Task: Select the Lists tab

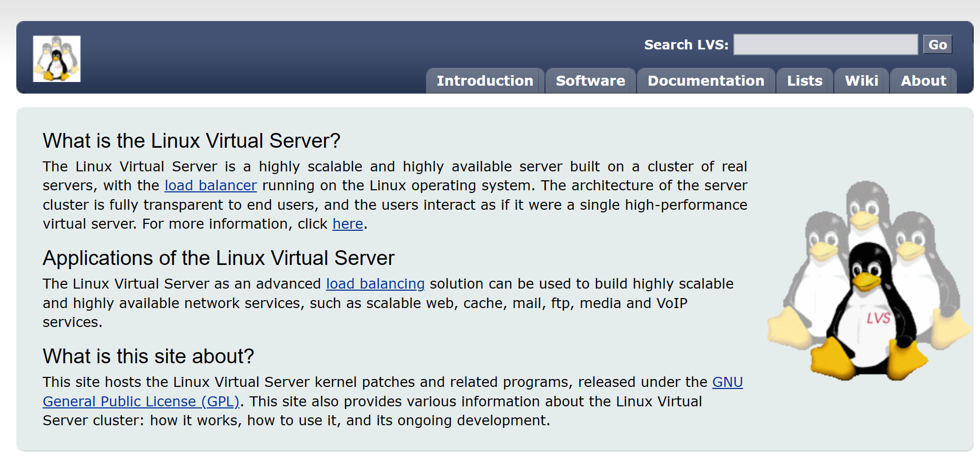Action: [x=804, y=81]
